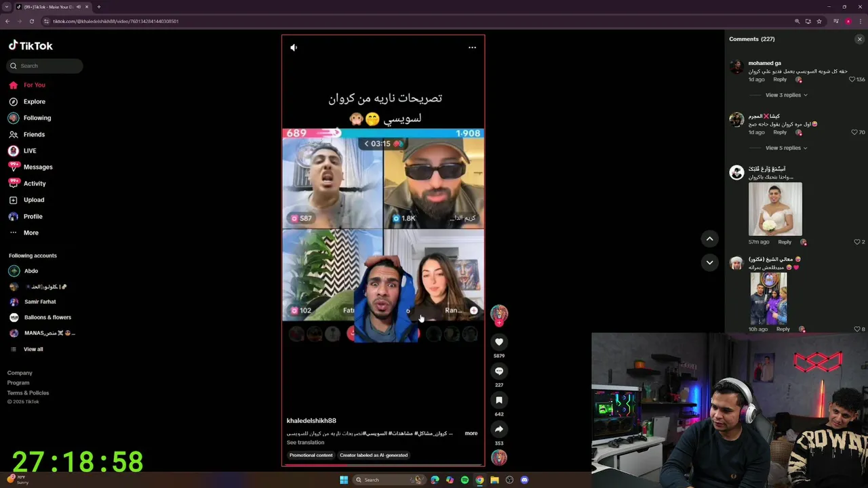Reply to the 10h ago comment
Image resolution: width=868 pixels, height=488 pixels.
click(783, 329)
